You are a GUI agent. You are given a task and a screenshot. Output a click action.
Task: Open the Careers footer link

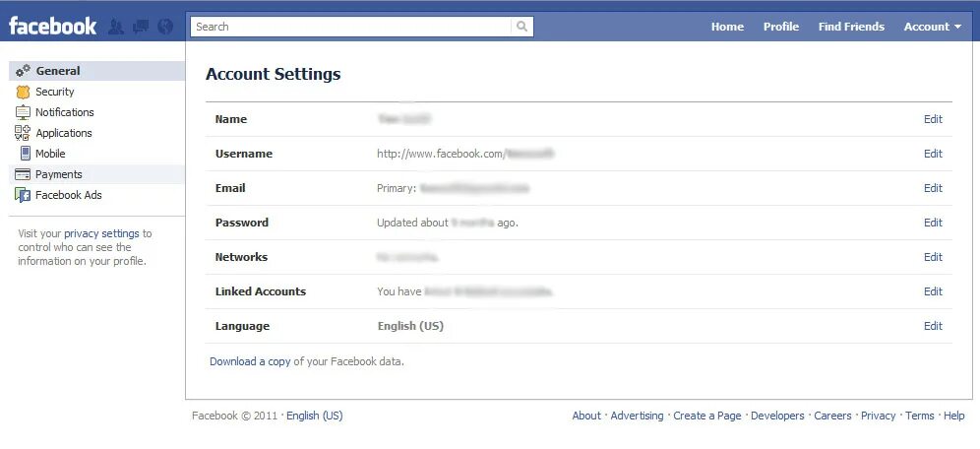[x=832, y=416]
